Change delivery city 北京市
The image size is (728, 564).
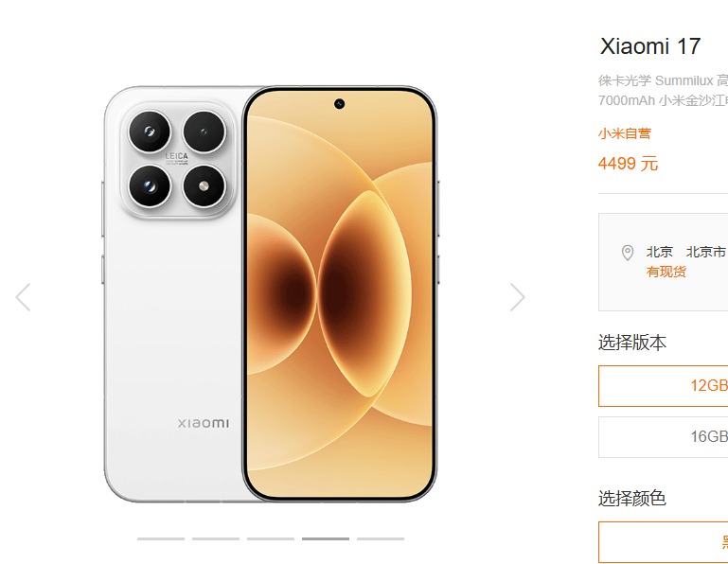click(x=705, y=252)
